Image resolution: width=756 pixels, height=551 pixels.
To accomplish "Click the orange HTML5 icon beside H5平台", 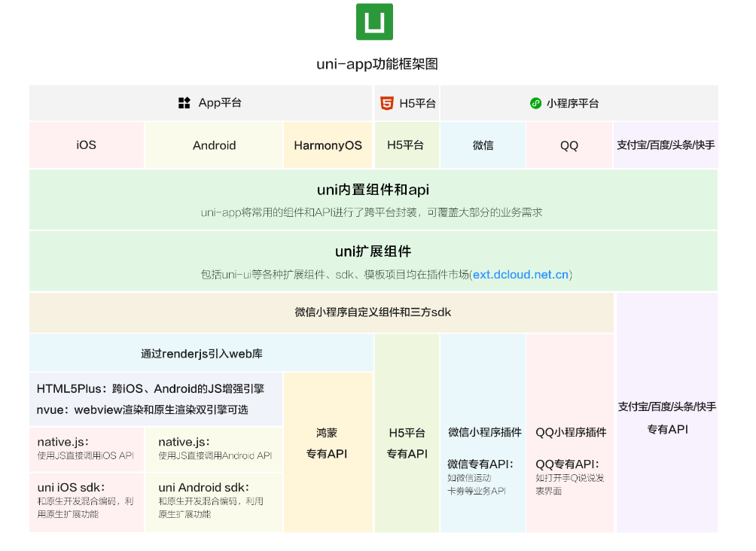I will [385, 103].
